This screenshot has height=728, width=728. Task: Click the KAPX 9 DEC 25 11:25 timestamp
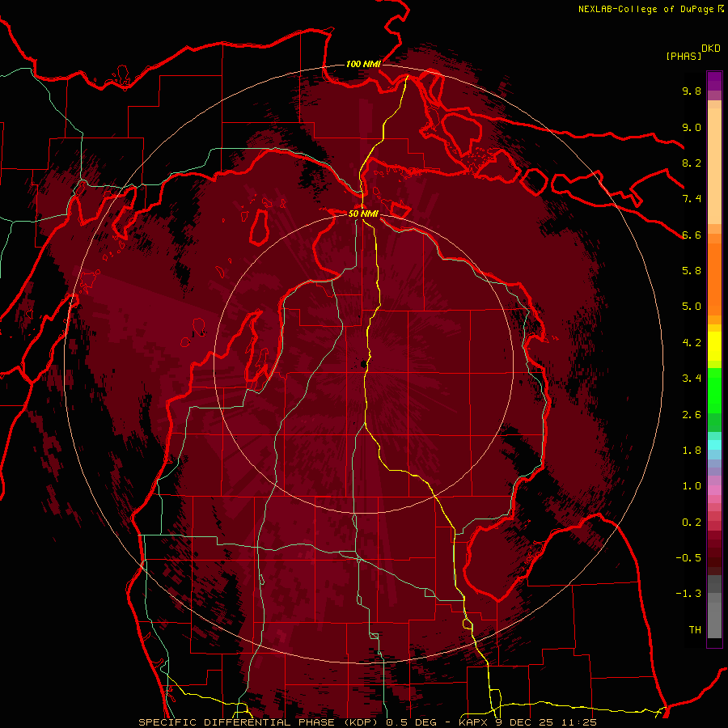point(527,722)
